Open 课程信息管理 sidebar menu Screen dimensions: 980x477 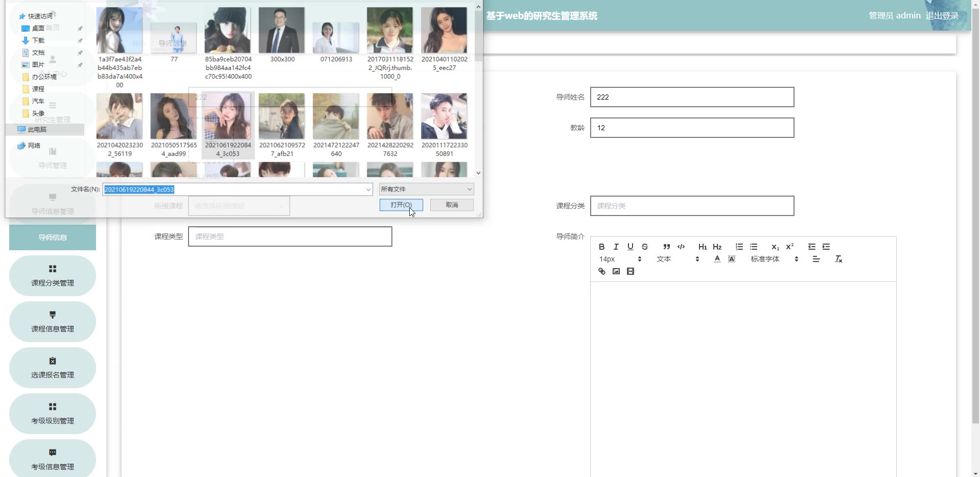53,322
